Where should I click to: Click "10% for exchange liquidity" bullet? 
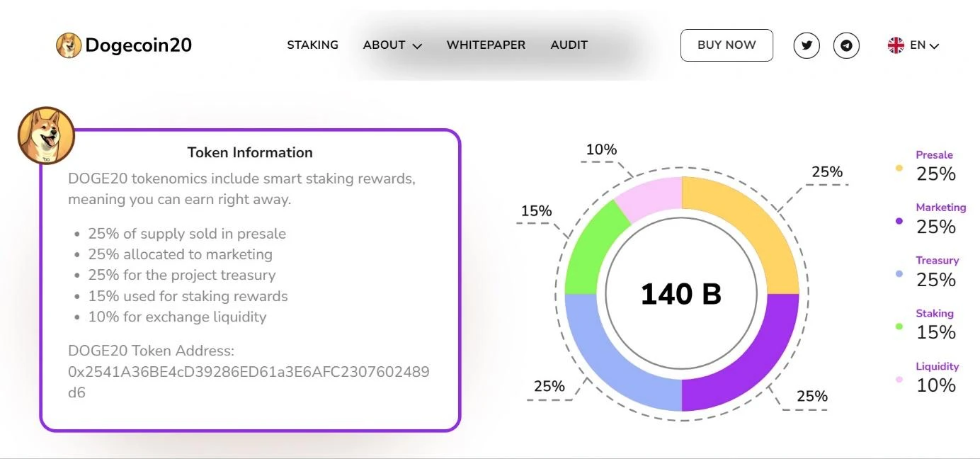(177, 317)
